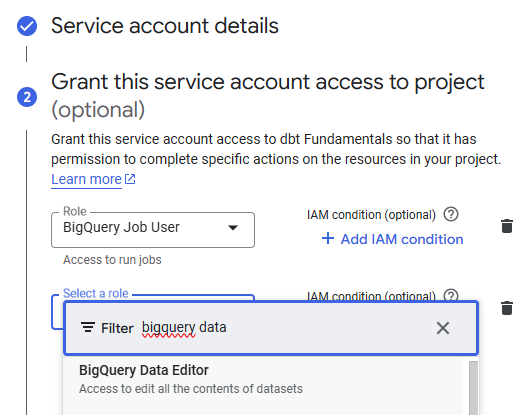
Task: Click the Role dropdown arrow
Action: coord(233,228)
